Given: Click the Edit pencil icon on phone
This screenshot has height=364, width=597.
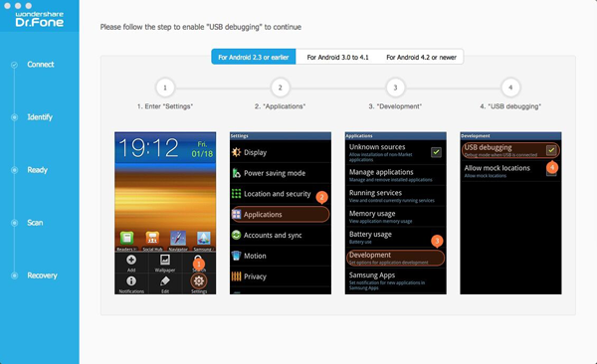Looking at the screenshot, I should [x=165, y=281].
